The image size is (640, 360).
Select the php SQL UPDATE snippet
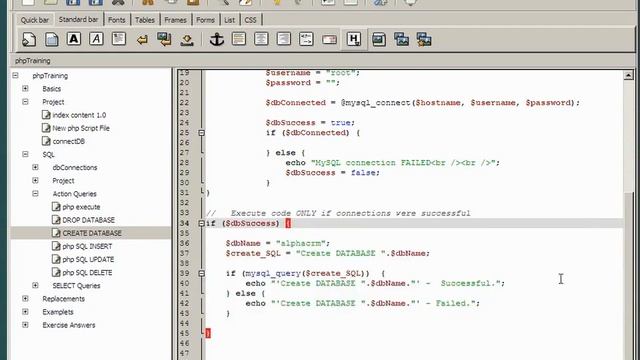[88, 259]
